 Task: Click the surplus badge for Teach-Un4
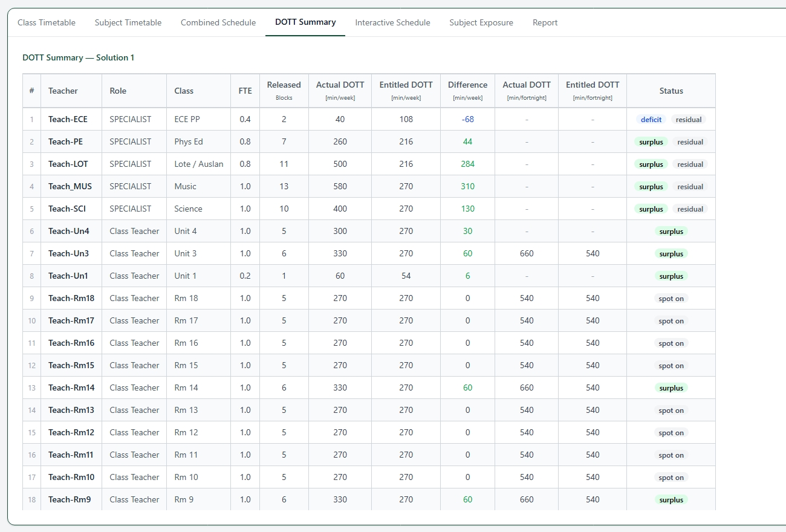tap(671, 232)
